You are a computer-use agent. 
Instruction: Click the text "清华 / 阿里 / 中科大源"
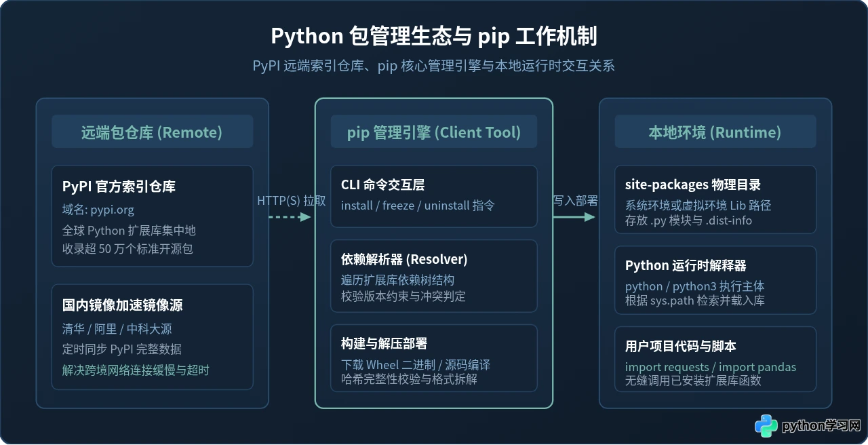tap(117, 329)
